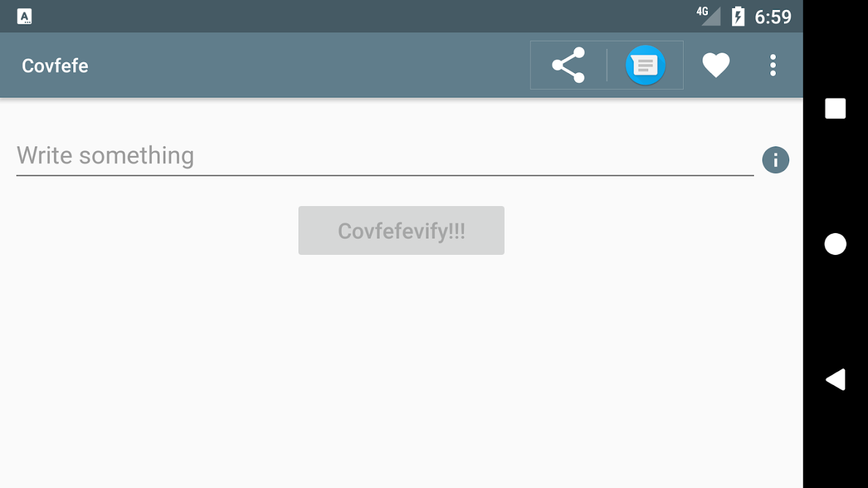The width and height of the screenshot is (868, 488).
Task: Open recent apps with the square button
Action: click(x=835, y=109)
